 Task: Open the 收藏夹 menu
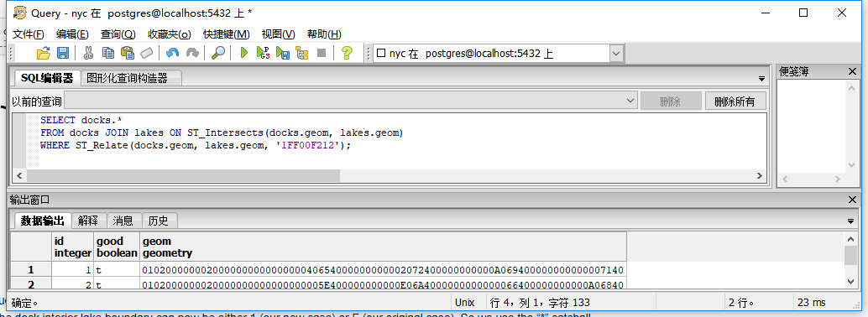click(x=170, y=34)
